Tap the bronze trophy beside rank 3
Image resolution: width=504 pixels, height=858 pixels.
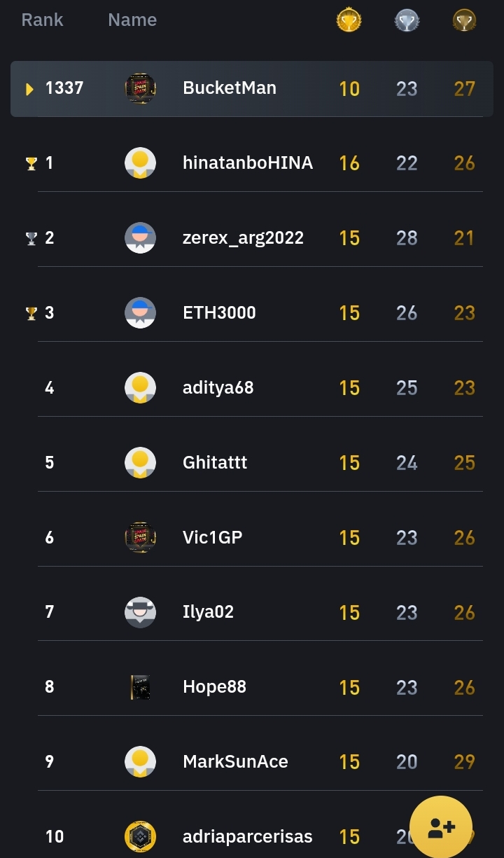[x=31, y=313]
